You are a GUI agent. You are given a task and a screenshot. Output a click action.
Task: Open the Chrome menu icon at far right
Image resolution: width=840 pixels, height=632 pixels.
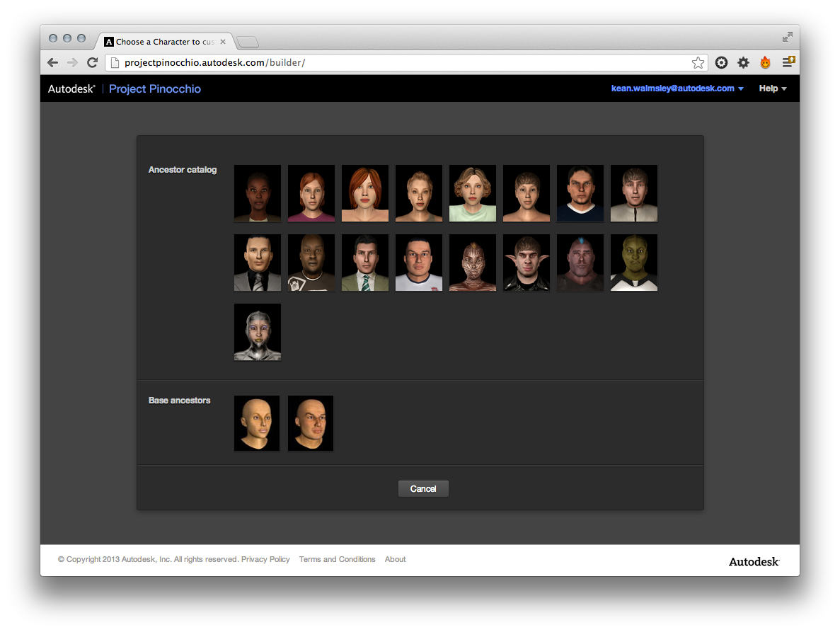tap(788, 62)
